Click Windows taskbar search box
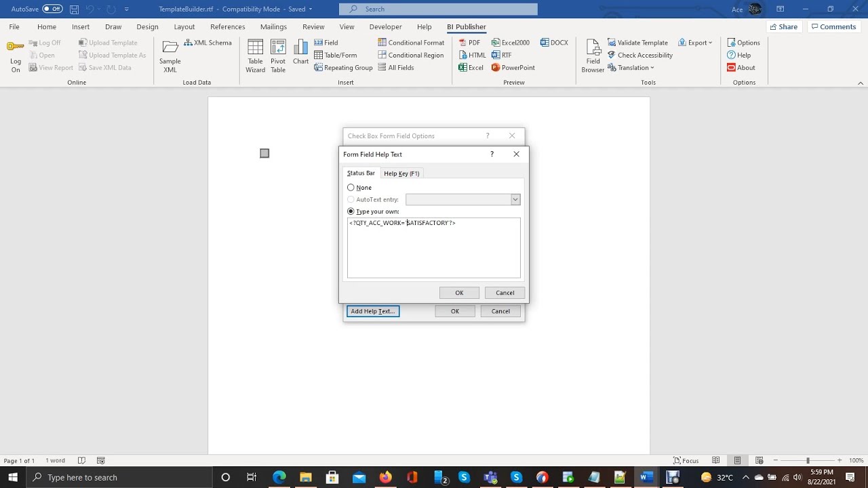 point(120,477)
